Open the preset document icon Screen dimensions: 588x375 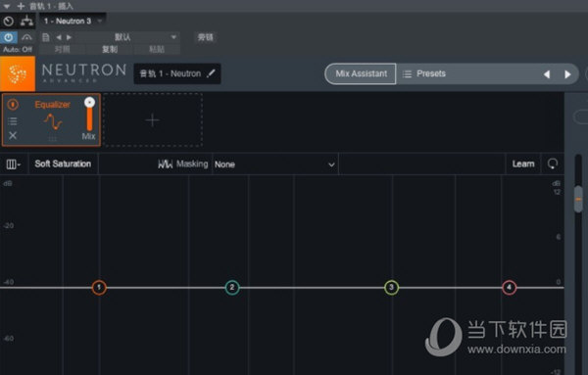[46, 37]
